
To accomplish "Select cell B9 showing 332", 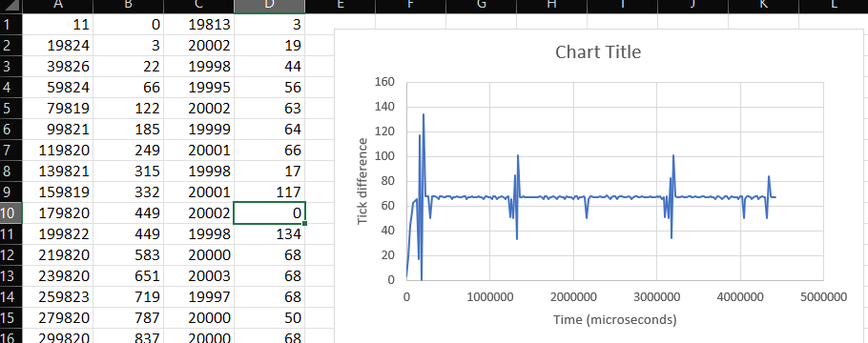I will [x=129, y=192].
